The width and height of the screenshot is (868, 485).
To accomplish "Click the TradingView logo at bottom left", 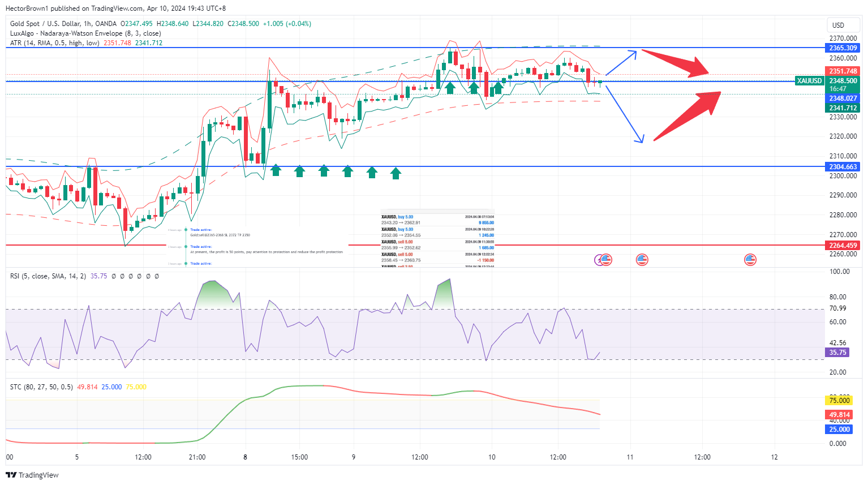I will [x=33, y=475].
